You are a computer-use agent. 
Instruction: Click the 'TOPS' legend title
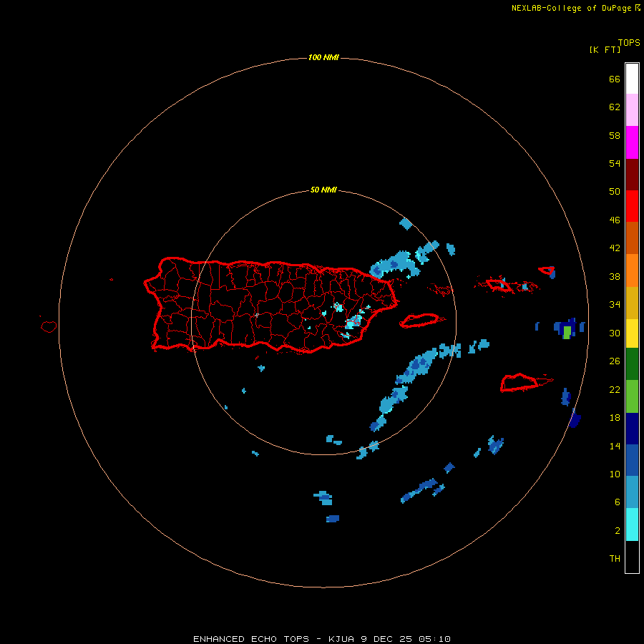click(x=629, y=42)
